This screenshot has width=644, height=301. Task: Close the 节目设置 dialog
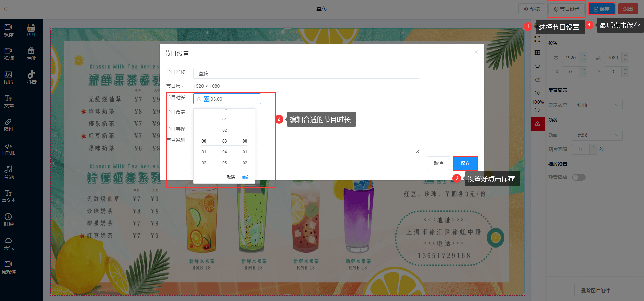476,52
